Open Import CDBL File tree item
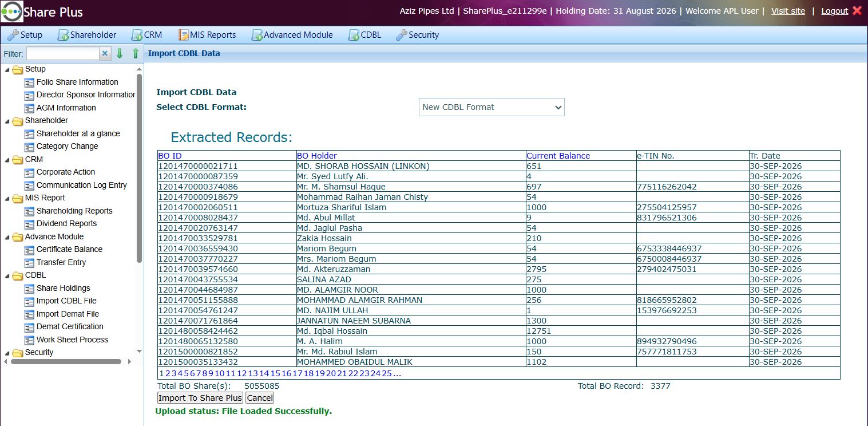Image resolution: width=868 pixels, height=426 pixels. [x=66, y=301]
